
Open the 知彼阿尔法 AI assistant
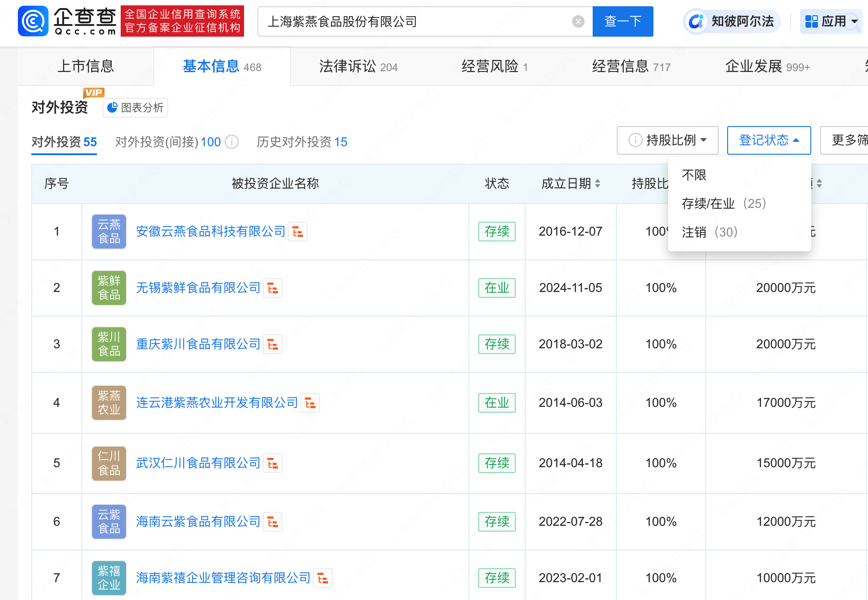(x=732, y=21)
